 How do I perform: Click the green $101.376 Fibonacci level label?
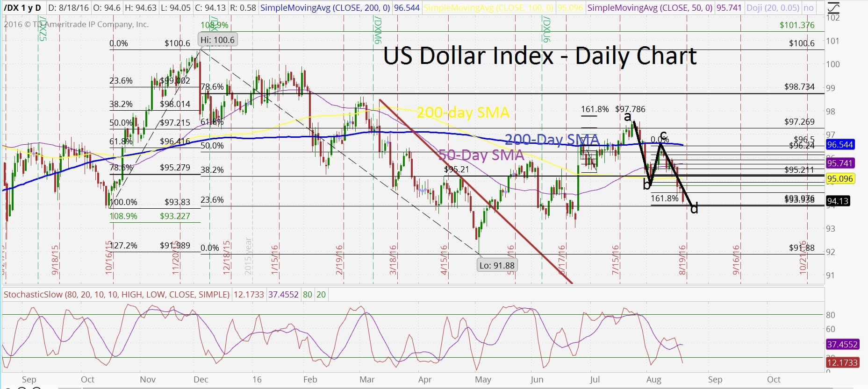pos(797,25)
